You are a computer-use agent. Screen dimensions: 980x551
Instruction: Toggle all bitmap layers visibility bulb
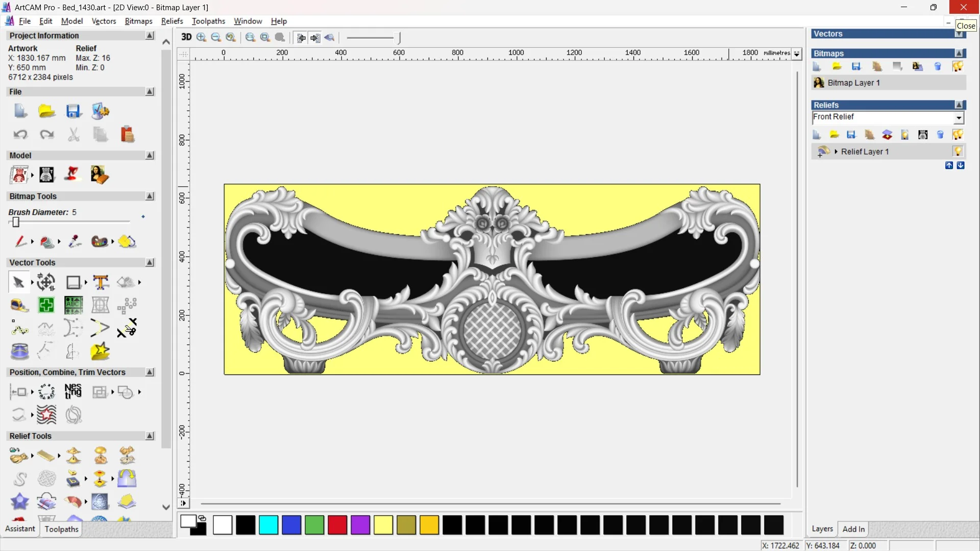pyautogui.click(x=957, y=66)
